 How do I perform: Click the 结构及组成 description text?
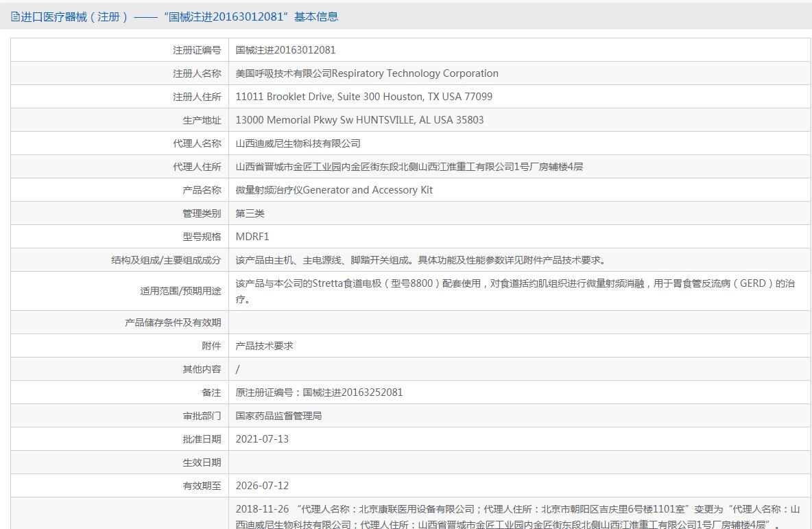(x=421, y=260)
